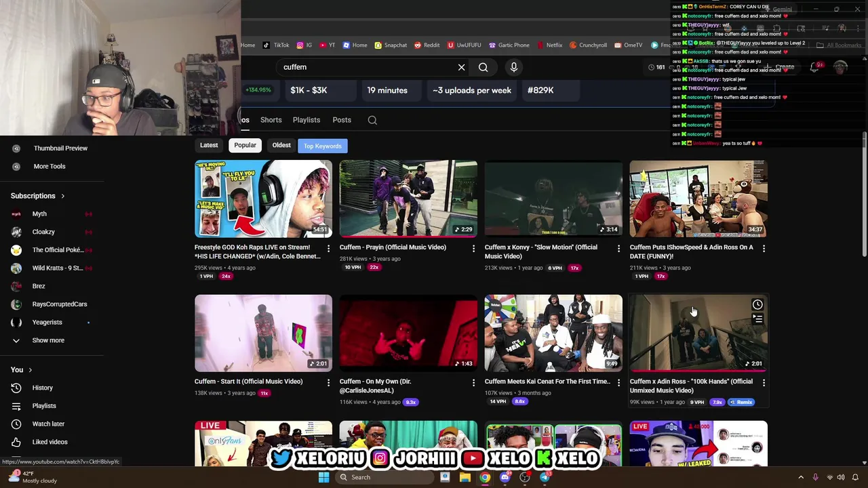Image resolution: width=868 pixels, height=488 pixels.
Task: Open the On My Own thumbnail
Action: (x=408, y=333)
